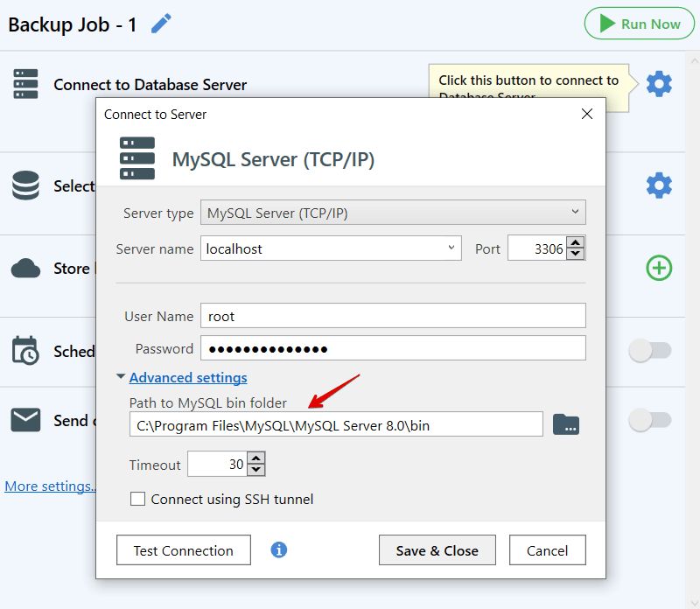The height and width of the screenshot is (609, 700).
Task: Click the main window scrollbar up arrow
Action: click(x=694, y=59)
